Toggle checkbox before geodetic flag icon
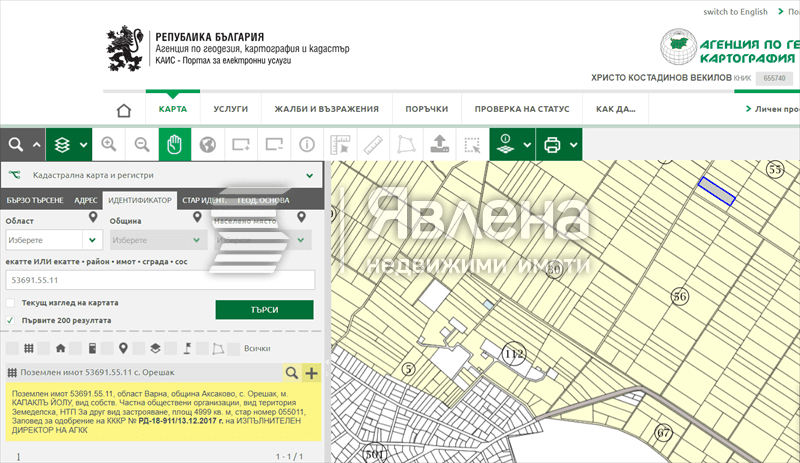 point(170,349)
